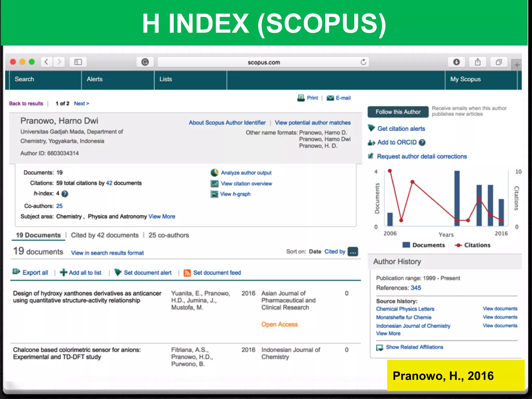Image resolution: width=532 pixels, height=399 pixels.
Task: Open the Alerts menu tab
Action: [118, 80]
